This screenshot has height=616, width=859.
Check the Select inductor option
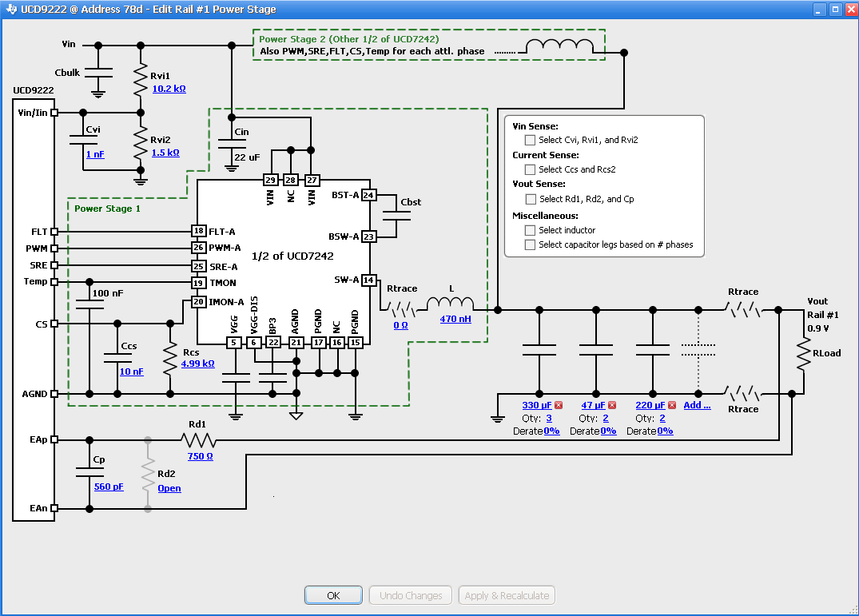(530, 230)
